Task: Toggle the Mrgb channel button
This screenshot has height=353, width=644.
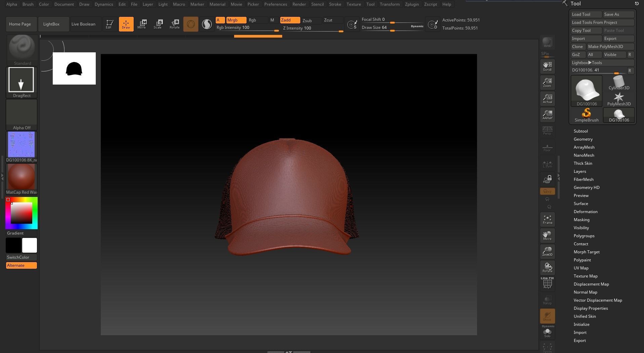Action: coord(236,20)
